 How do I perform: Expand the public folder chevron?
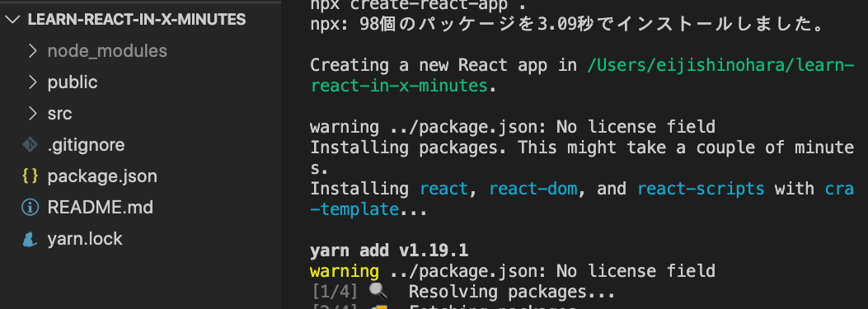tap(33, 82)
